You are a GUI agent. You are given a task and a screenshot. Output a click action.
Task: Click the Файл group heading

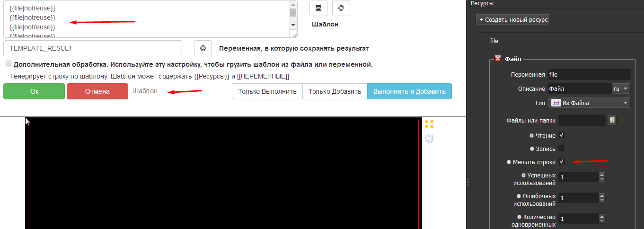[513, 59]
